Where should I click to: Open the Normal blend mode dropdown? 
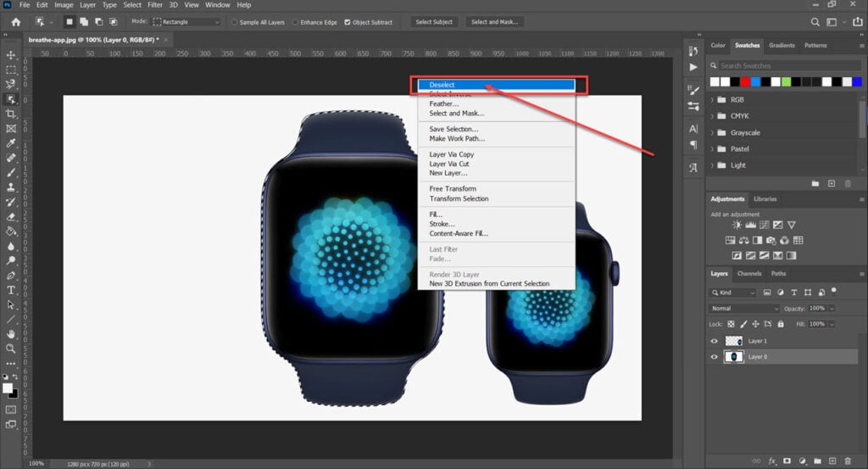click(744, 309)
